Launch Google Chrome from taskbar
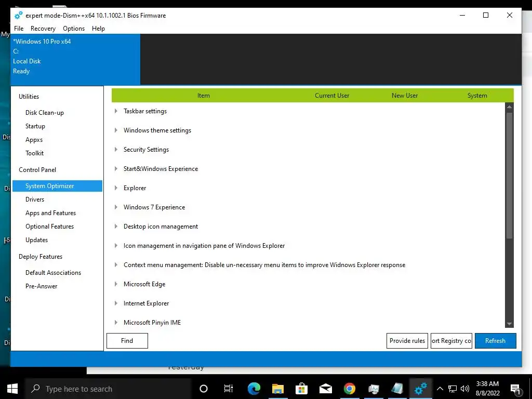 (x=350, y=389)
